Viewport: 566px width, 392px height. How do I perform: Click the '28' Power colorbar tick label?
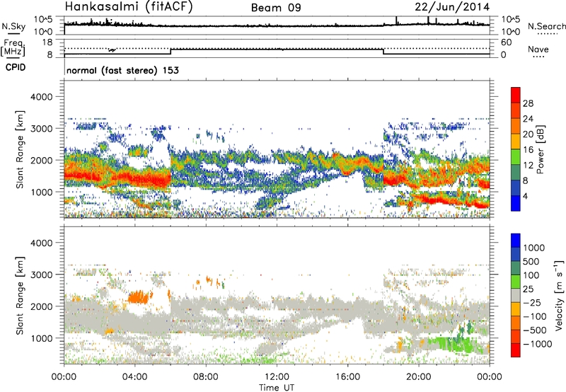pyautogui.click(x=528, y=103)
